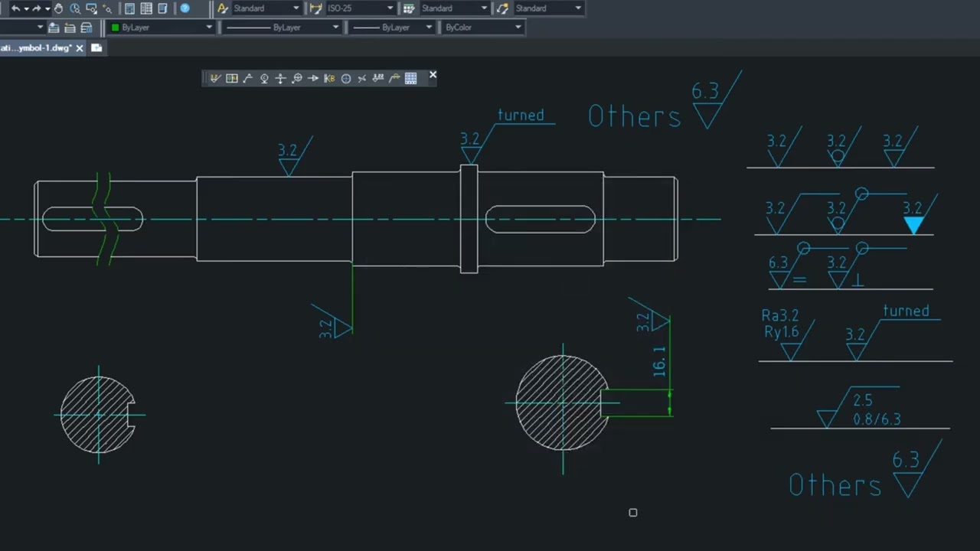Select the weld-style leader symbol tool
The width and height of the screenshot is (980, 551).
click(394, 78)
